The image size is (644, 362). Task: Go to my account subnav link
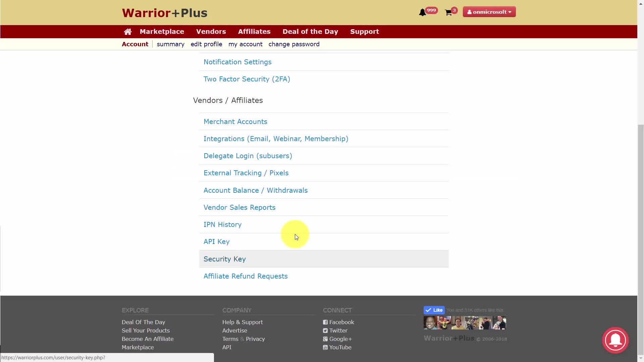point(245,44)
